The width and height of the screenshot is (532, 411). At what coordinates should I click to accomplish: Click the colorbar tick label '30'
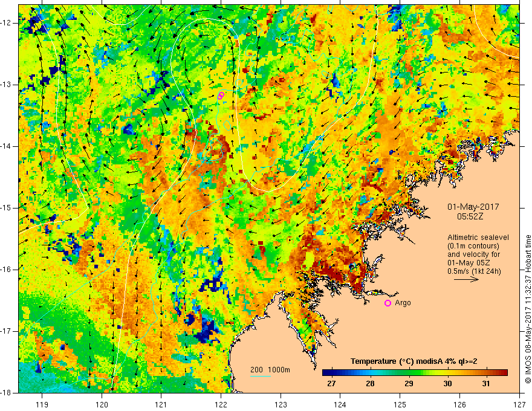coord(447,383)
